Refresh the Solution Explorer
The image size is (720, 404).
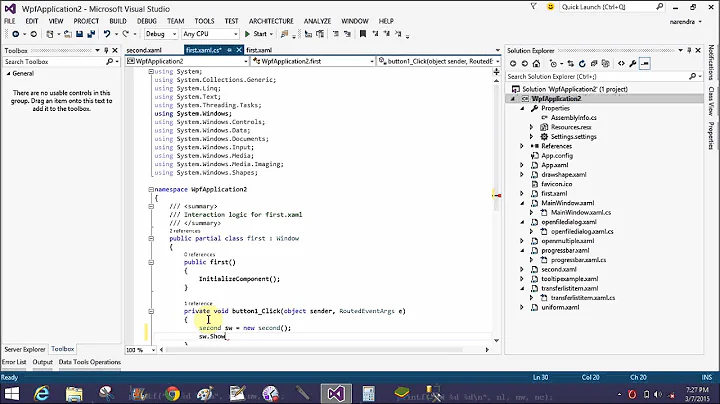pos(582,64)
